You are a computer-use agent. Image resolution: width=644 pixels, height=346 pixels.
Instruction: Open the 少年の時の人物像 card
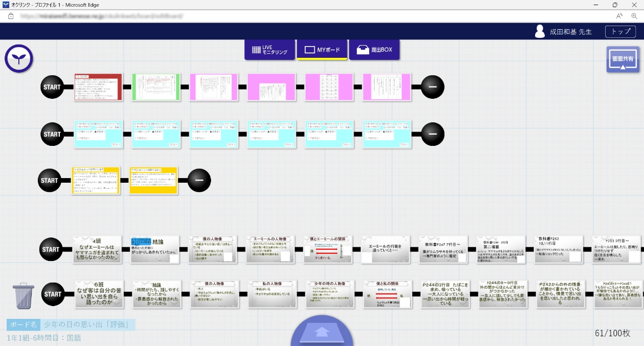331,294
